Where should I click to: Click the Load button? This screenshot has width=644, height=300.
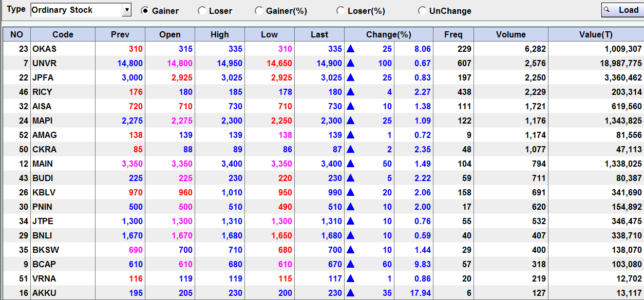(622, 10)
